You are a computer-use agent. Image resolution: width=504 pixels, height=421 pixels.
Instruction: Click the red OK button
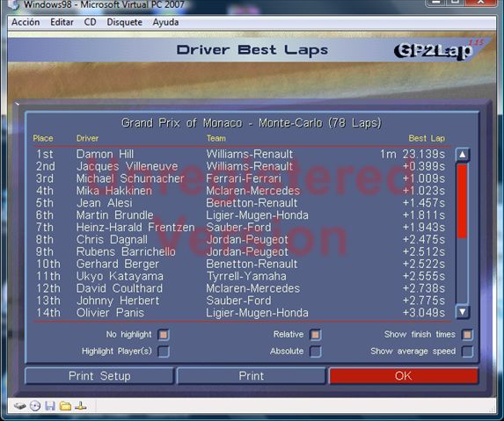point(404,376)
